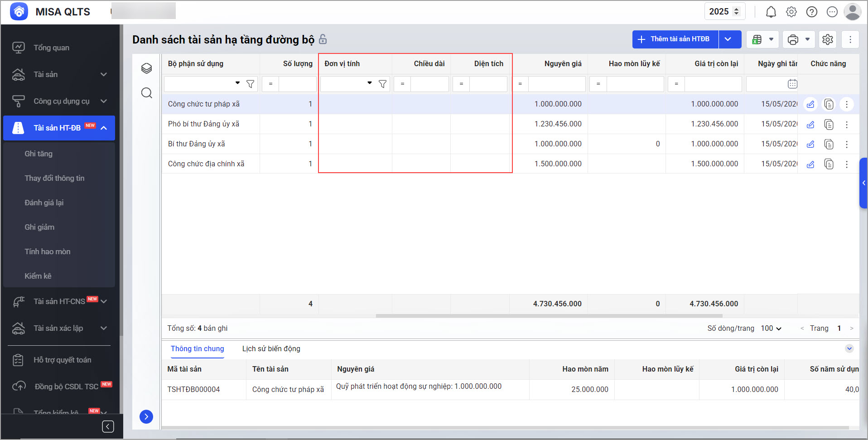Image resolution: width=868 pixels, height=440 pixels.
Task: Switch to Lịch sử biến động tab
Action: coord(271,348)
